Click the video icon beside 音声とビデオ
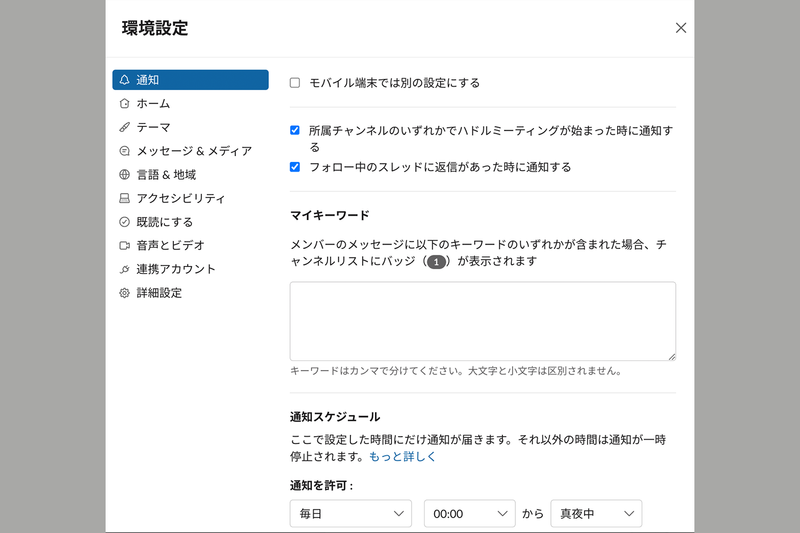Viewport: 800px width, 533px height. (x=124, y=245)
